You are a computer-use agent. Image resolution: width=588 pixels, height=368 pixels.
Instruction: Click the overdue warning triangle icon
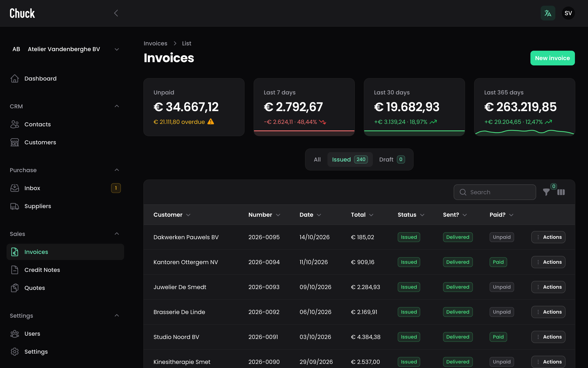point(211,121)
